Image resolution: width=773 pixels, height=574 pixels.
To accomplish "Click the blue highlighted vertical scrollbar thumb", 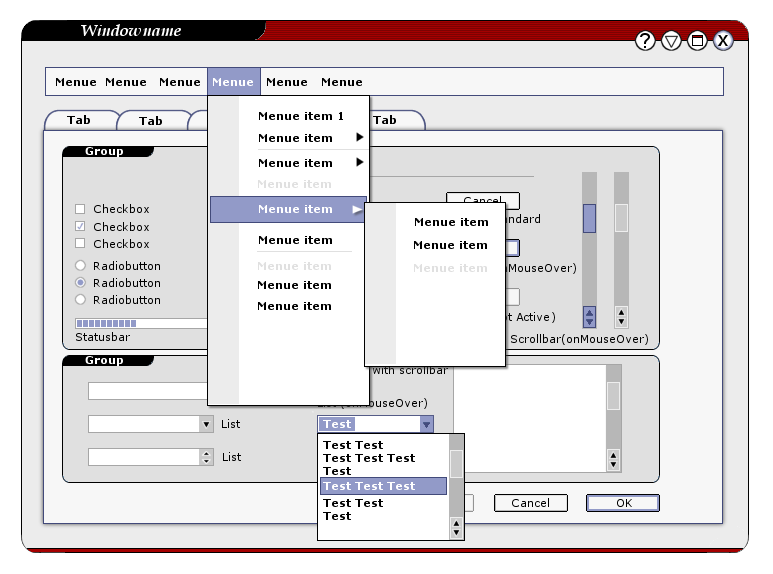I will (x=589, y=218).
